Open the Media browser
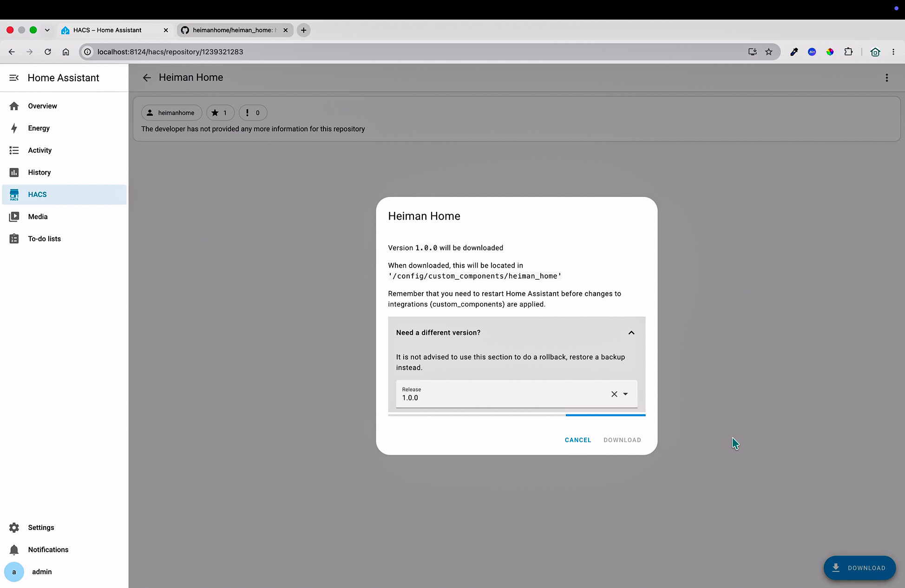 pos(64,216)
